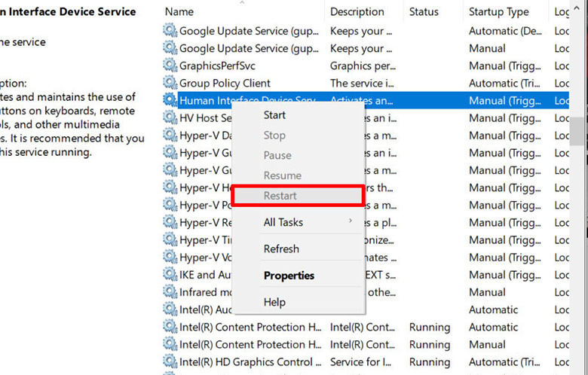The height and width of the screenshot is (375, 588).
Task: Sort services by the Name column header
Action: coord(179,12)
